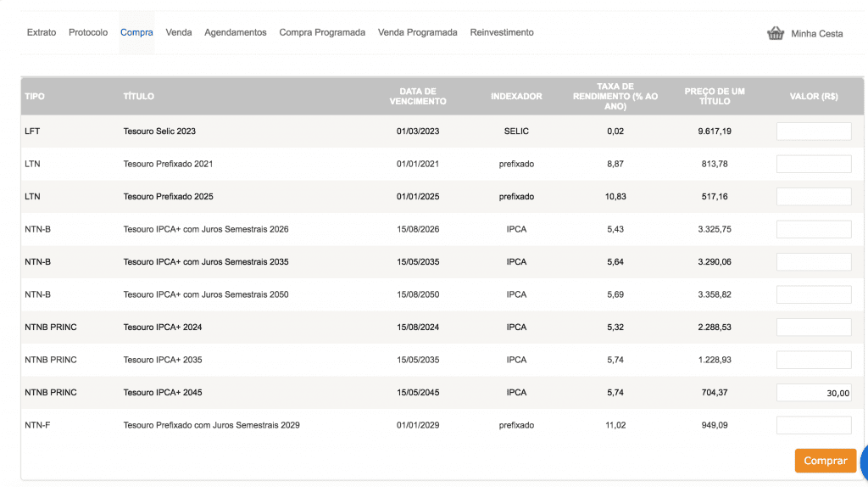
Task: Open the Reinvestimento tab
Action: pos(502,33)
